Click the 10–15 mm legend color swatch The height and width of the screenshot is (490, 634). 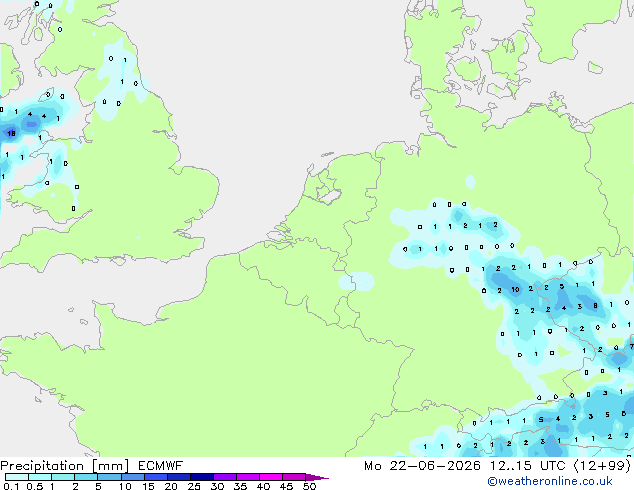pyautogui.click(x=133, y=477)
